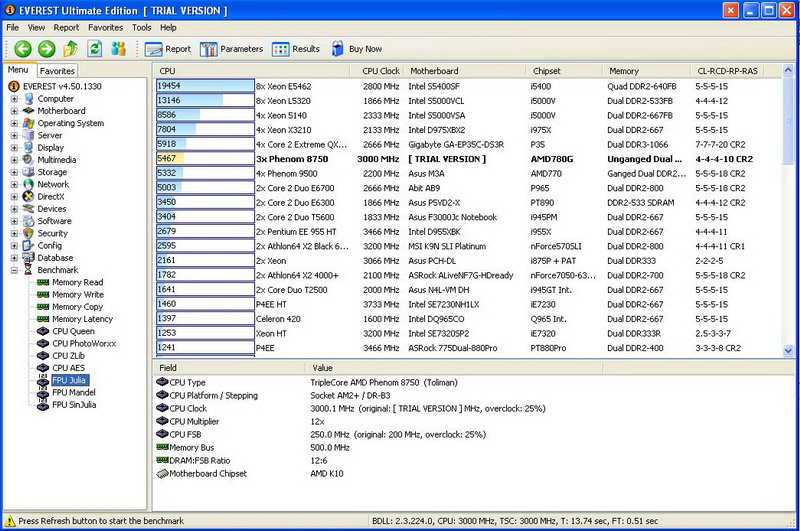Select Memory Copy benchmark
This screenshot has width=800, height=531.
(78, 307)
